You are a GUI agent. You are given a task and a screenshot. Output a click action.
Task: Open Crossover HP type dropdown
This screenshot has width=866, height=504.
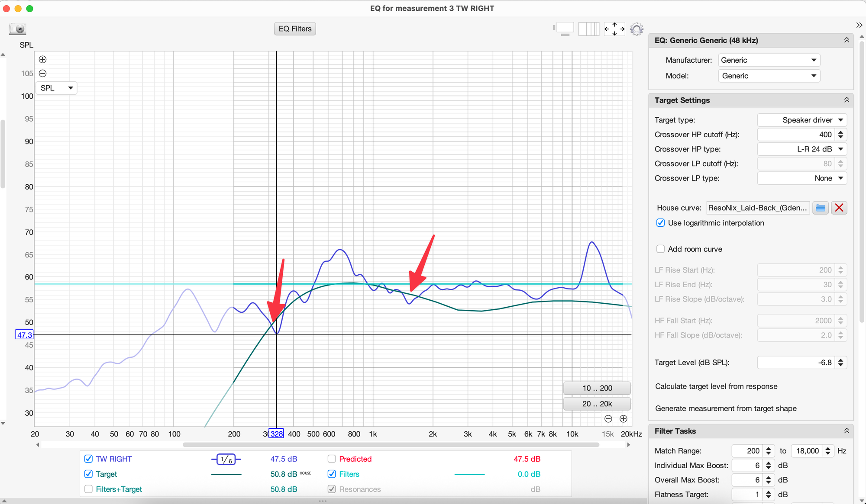(802, 149)
